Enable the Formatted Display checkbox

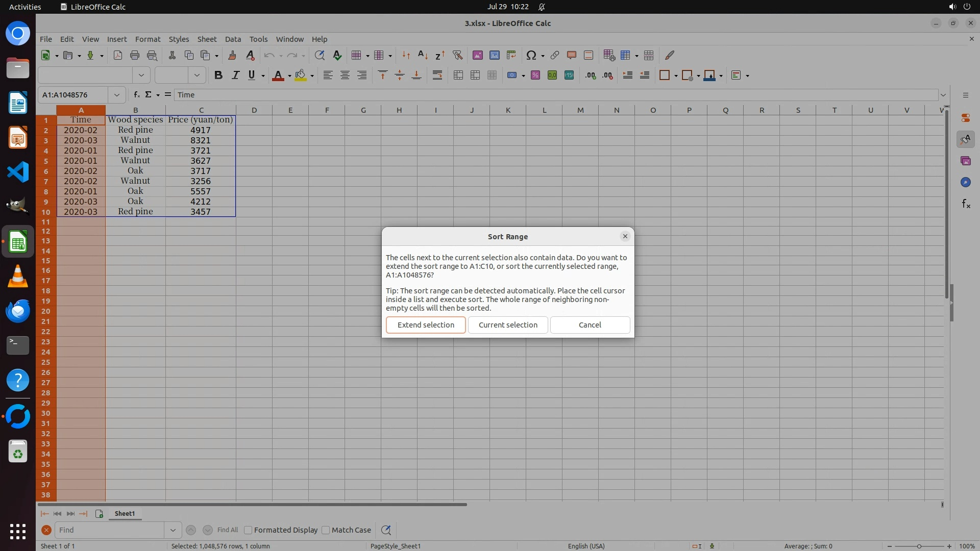(x=249, y=530)
